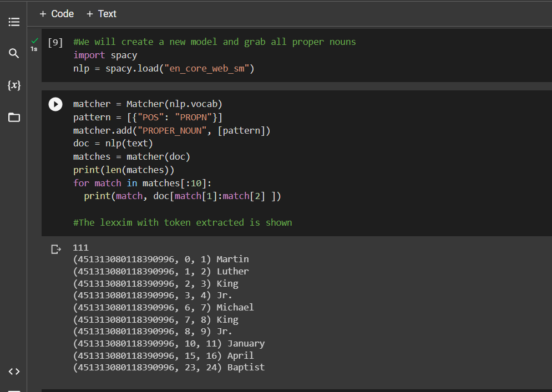Open the find and replace search icon
The width and height of the screenshot is (552, 392).
click(x=14, y=53)
